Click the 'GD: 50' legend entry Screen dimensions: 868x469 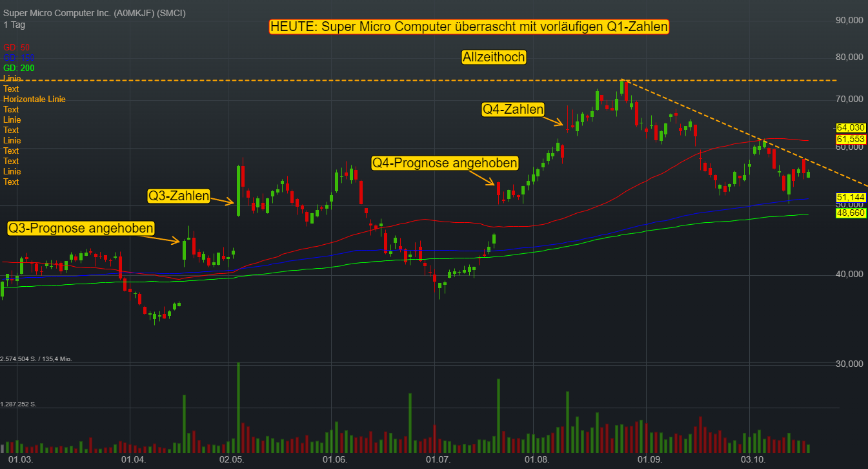pos(16,47)
